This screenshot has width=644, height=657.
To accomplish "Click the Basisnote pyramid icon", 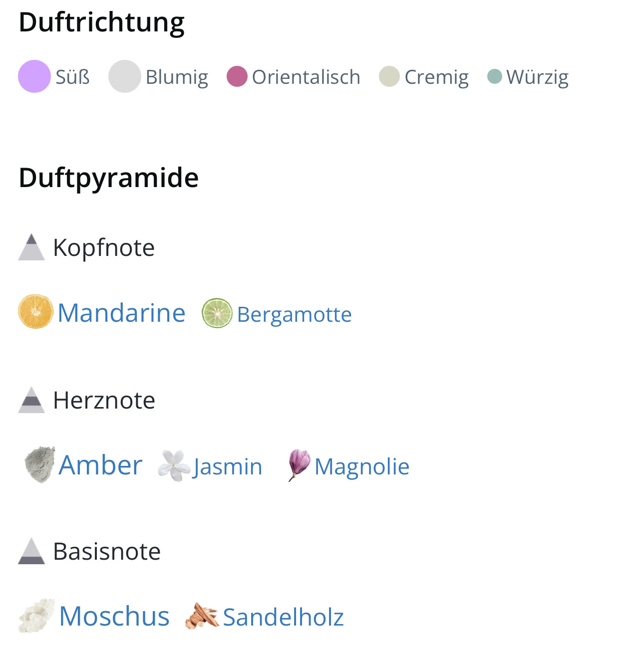I will pyautogui.click(x=31, y=551).
